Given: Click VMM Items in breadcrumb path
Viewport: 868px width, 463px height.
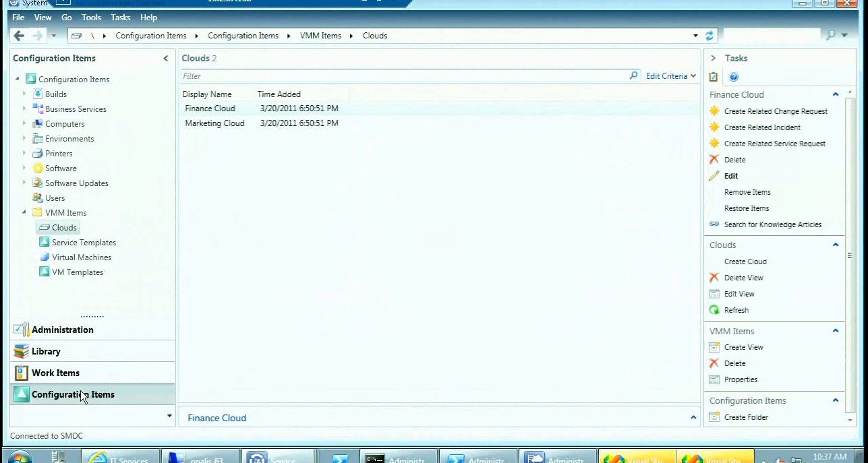Looking at the screenshot, I should click(320, 36).
